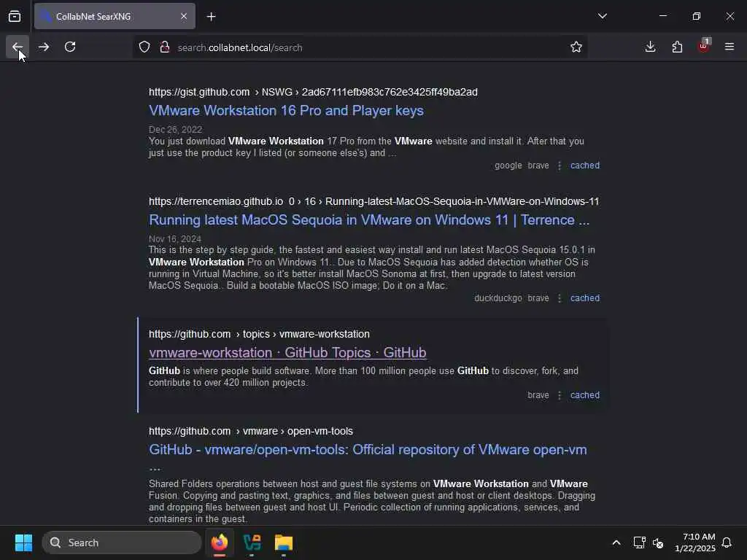
Task: Click the terrencemiao.github.io URL text
Action: pos(374,201)
